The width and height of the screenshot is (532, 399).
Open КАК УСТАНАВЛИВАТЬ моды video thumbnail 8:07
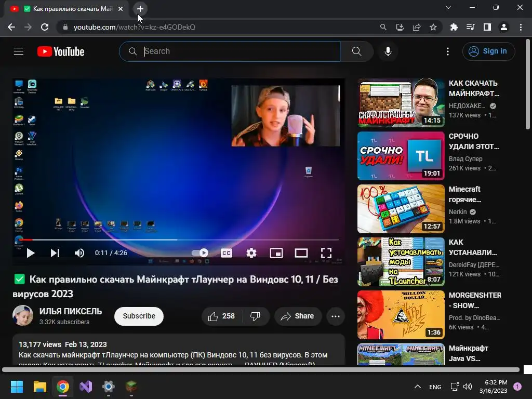pos(401,262)
